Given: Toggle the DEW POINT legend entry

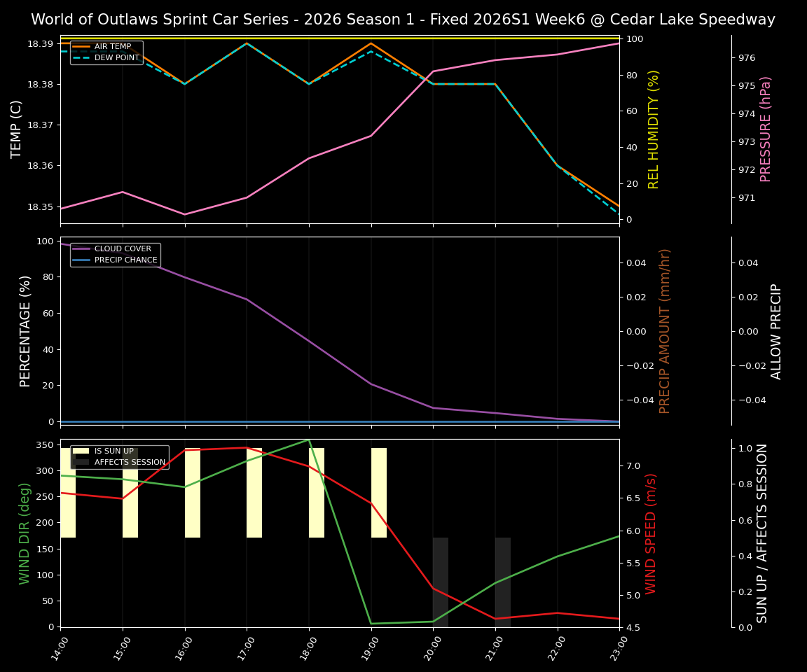Looking at the screenshot, I should [x=115, y=59].
